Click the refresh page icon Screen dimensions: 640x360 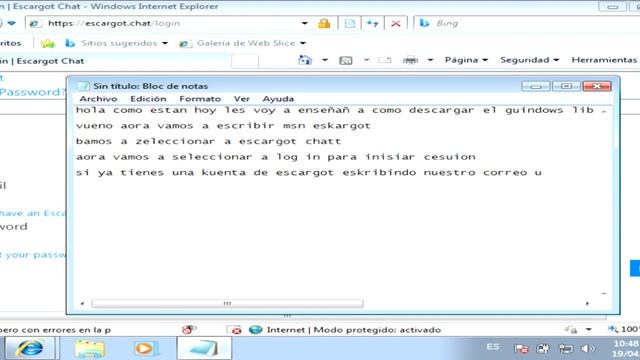pyautogui.click(x=372, y=23)
